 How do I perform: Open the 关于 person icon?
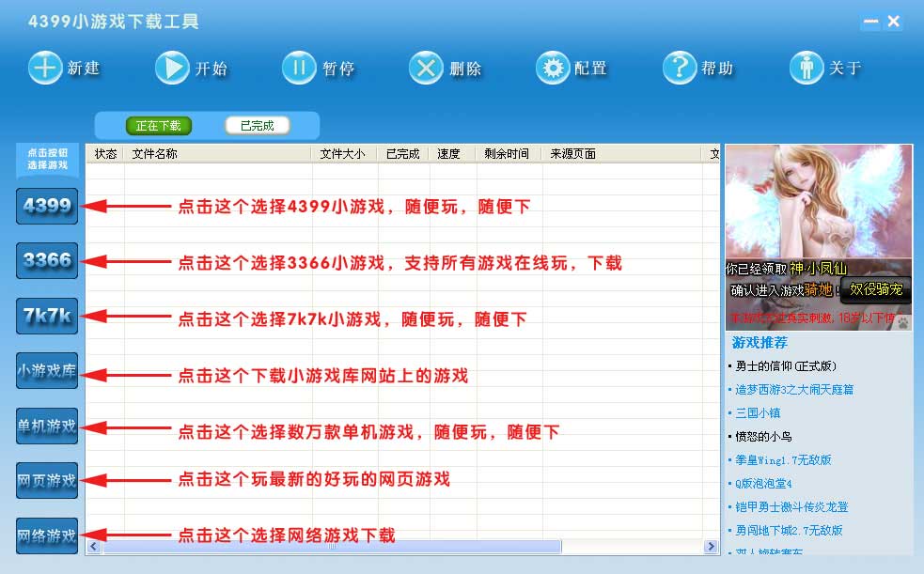[807, 68]
